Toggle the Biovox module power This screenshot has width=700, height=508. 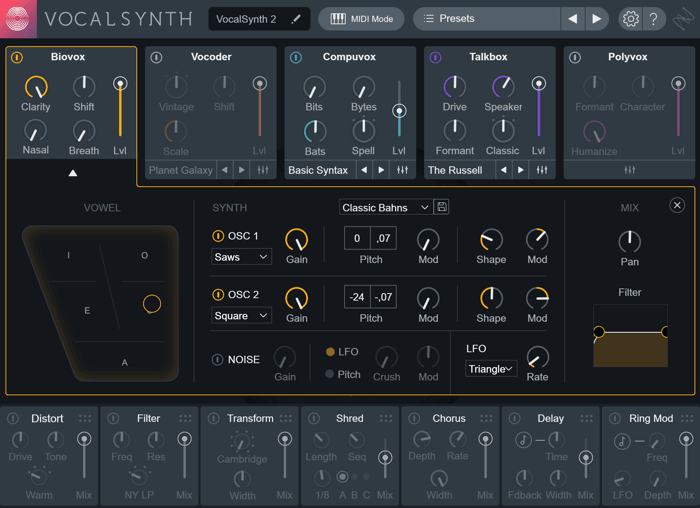pyautogui.click(x=17, y=57)
